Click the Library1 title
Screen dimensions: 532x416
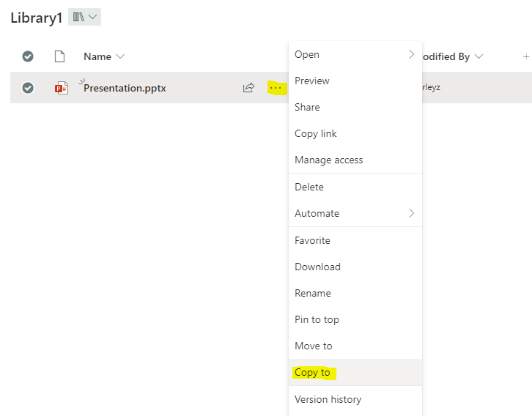pos(36,18)
